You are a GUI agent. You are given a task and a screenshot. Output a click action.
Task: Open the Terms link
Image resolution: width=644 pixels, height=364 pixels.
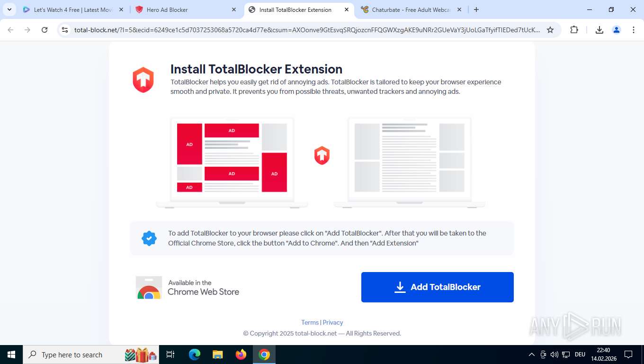click(310, 322)
